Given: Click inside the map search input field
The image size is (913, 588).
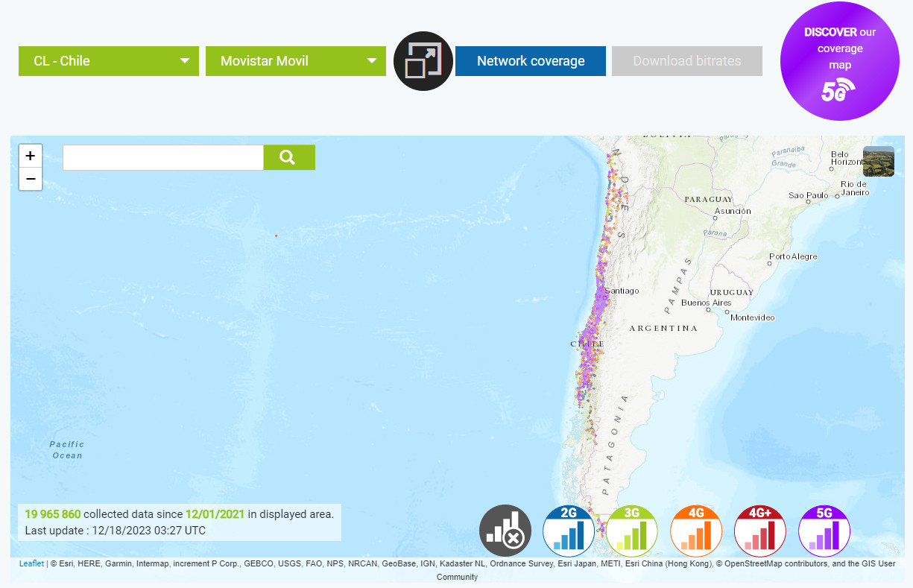Looking at the screenshot, I should pos(162,157).
